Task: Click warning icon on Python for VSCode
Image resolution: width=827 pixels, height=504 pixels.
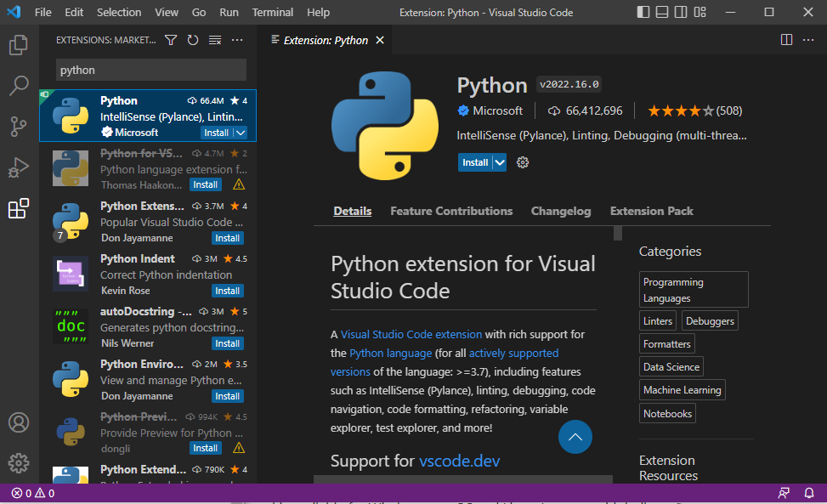Action: (239, 184)
